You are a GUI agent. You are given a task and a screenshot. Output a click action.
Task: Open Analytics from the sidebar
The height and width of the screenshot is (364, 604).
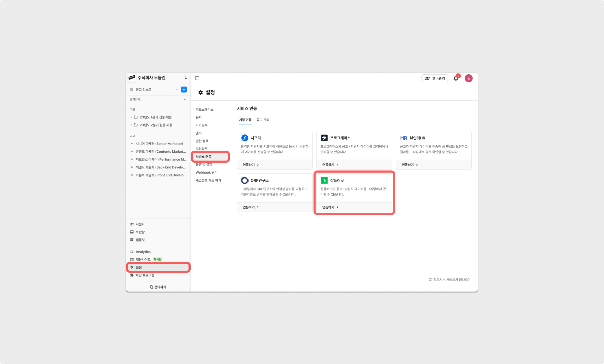pyautogui.click(x=143, y=252)
